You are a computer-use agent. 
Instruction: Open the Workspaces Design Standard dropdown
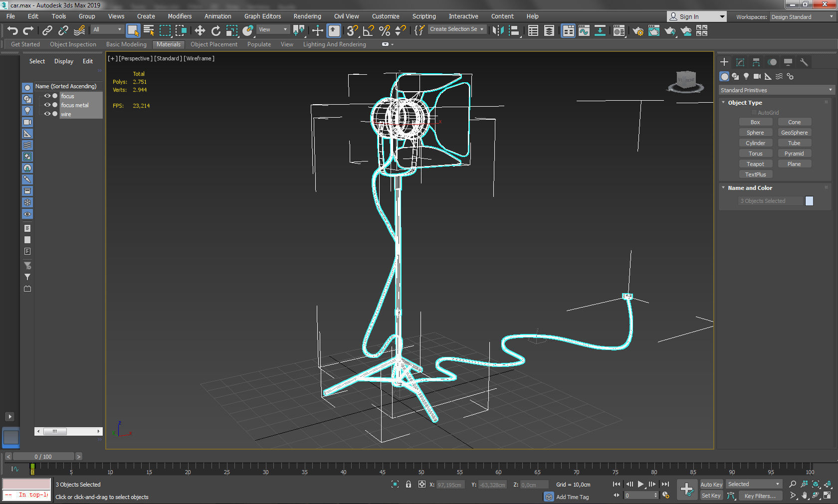coord(802,17)
